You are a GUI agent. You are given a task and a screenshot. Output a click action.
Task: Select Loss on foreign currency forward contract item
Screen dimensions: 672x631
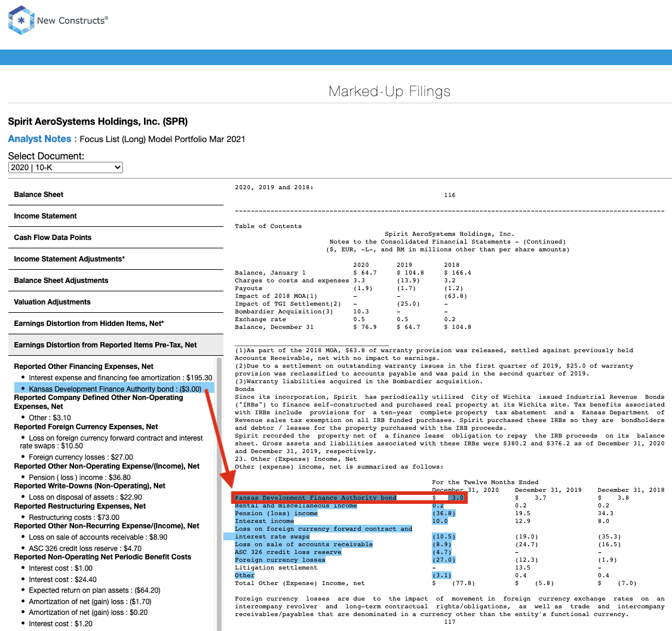(x=112, y=442)
